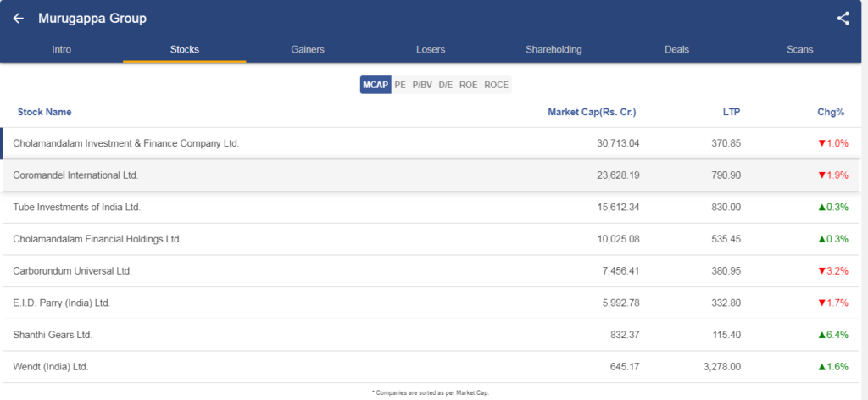This screenshot has width=868, height=400.
Task: Click LTP value 370.85
Action: pos(726,143)
